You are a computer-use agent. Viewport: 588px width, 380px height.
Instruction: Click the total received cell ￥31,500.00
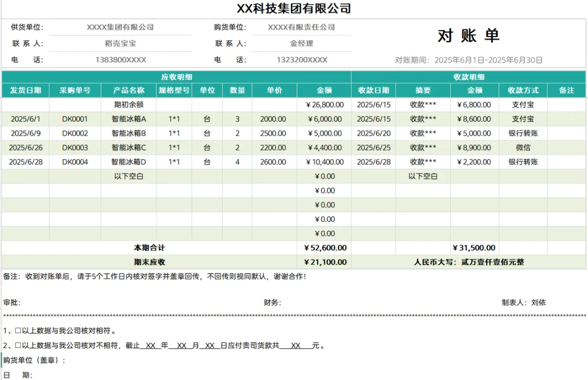tap(475, 248)
